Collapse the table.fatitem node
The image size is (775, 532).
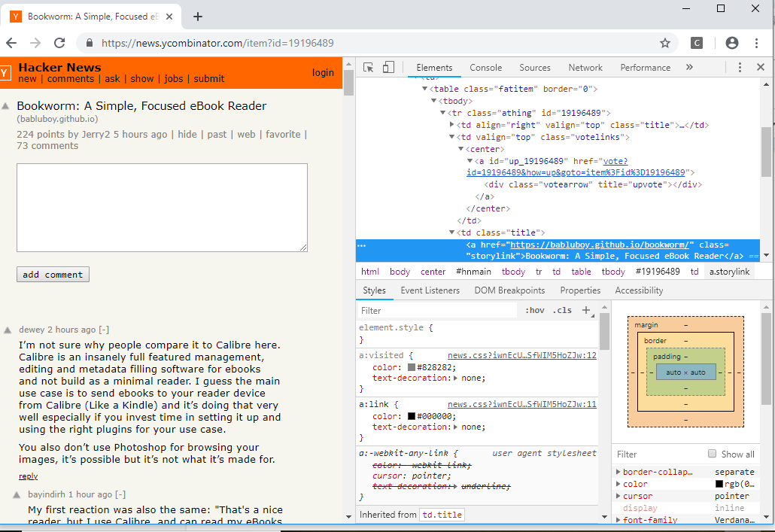pos(424,89)
